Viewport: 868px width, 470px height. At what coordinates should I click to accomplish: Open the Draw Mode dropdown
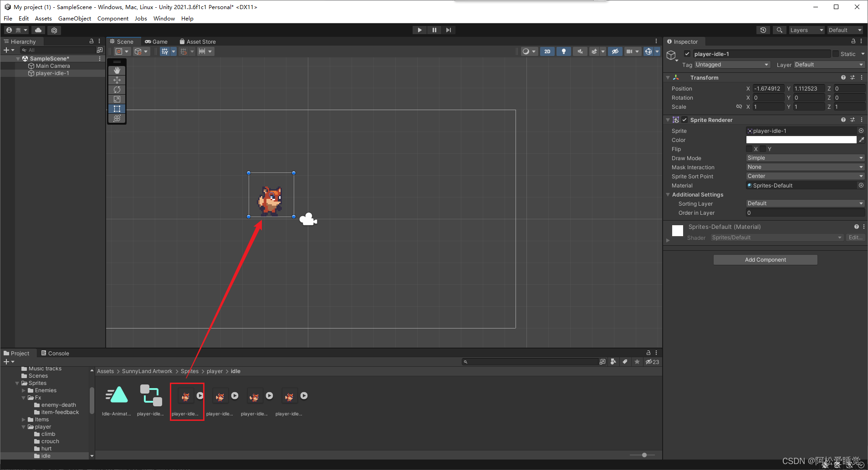pos(805,158)
